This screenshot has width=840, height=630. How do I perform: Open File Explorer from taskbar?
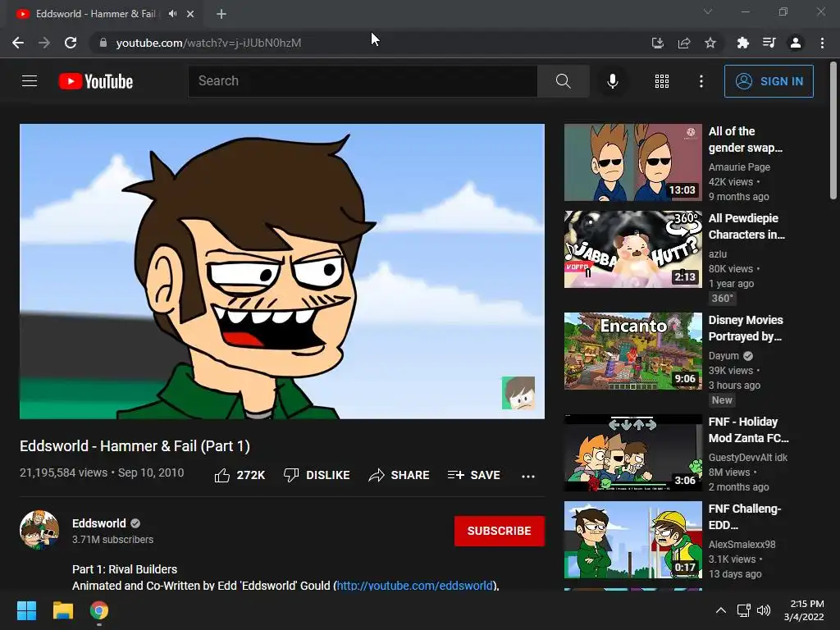tap(62, 610)
